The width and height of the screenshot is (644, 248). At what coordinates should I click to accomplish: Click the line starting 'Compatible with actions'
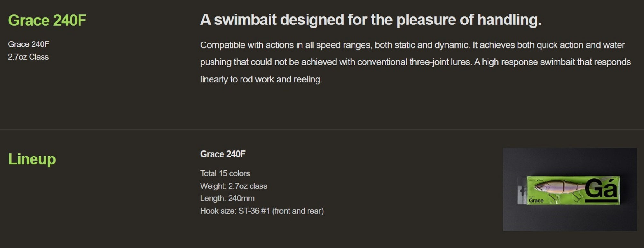pyautogui.click(x=412, y=45)
